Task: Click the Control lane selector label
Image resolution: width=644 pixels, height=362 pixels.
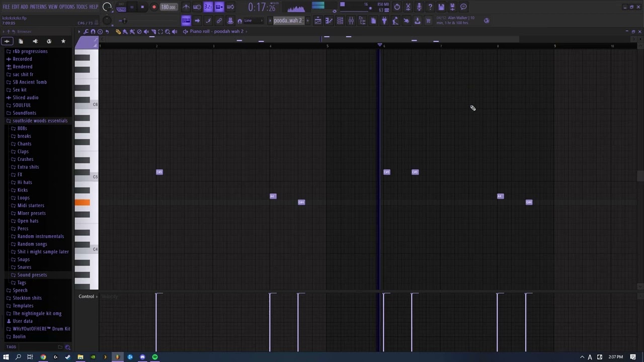Action: coord(86,297)
